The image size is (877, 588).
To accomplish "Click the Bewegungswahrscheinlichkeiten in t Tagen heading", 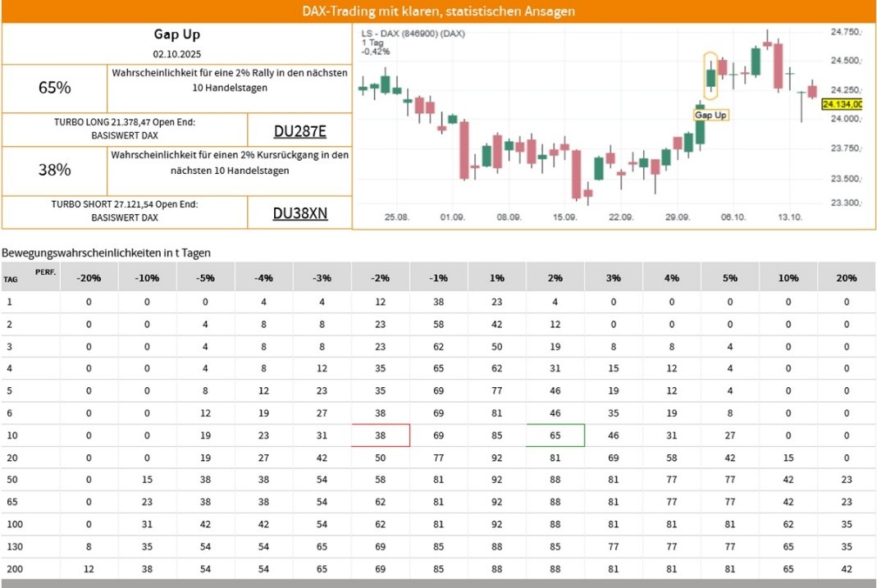I will 106,253.
